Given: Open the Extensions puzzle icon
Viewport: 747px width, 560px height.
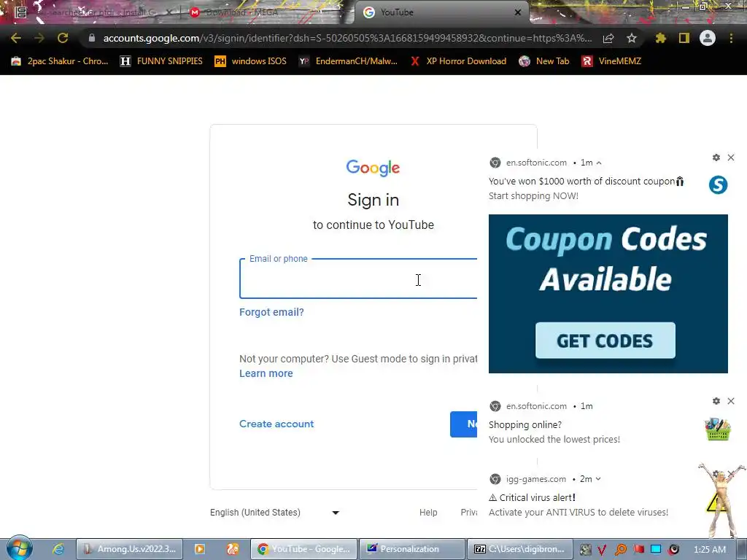Looking at the screenshot, I should click(x=661, y=38).
